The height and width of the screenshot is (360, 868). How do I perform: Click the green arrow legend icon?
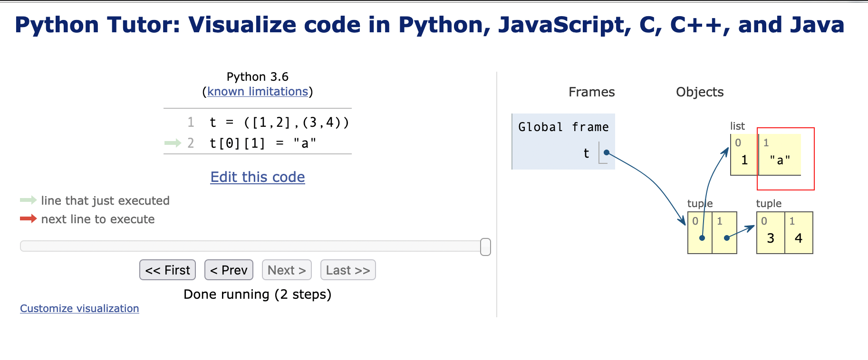(x=29, y=200)
